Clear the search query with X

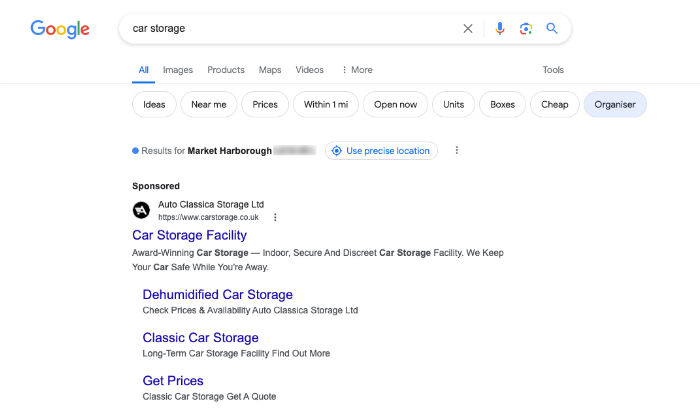(468, 29)
